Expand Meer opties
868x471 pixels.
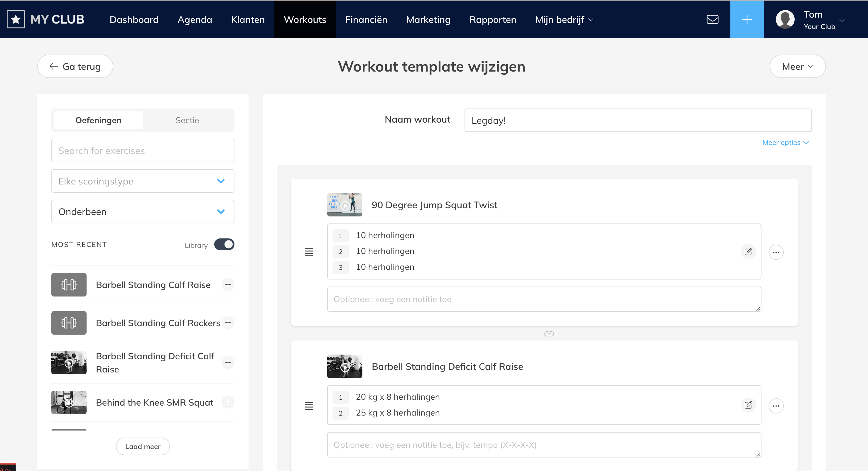(785, 143)
